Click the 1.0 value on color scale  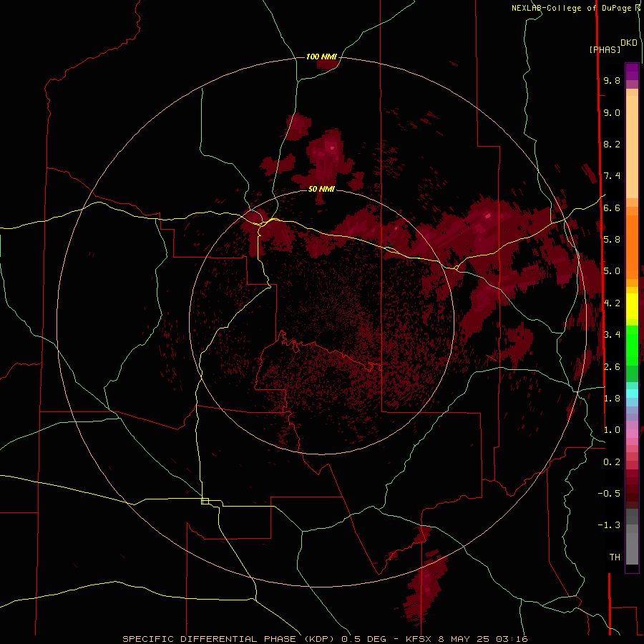612,430
